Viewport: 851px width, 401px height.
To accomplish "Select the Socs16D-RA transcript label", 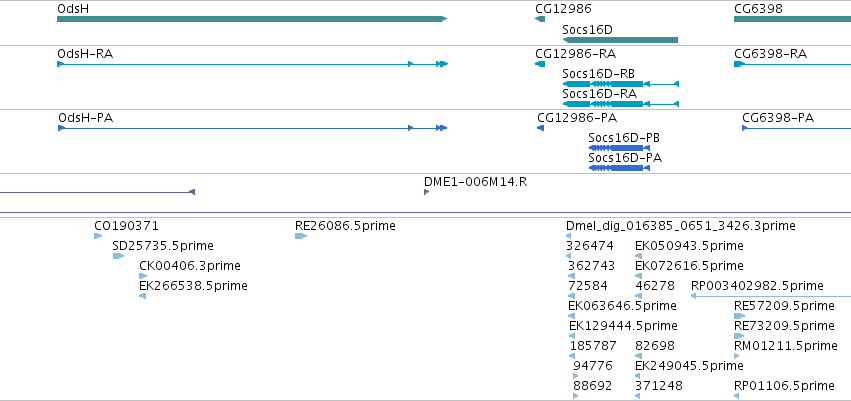I will [x=599, y=93].
